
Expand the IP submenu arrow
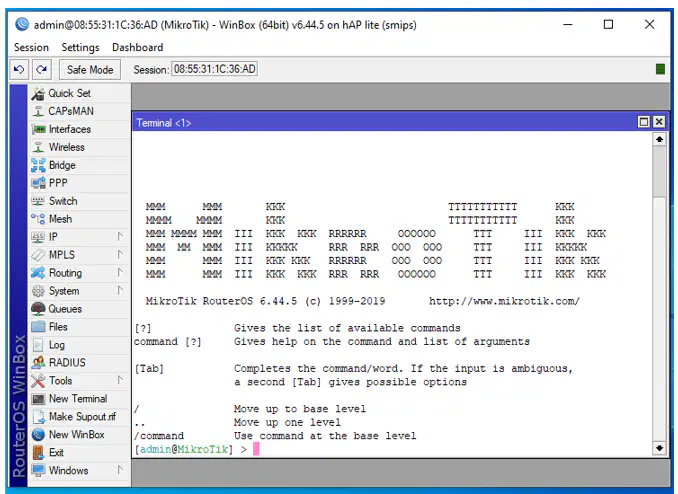tap(120, 237)
